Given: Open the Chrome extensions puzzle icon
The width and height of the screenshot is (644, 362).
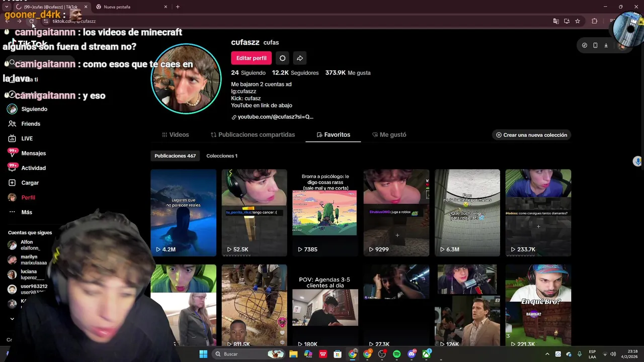Looking at the screenshot, I should [x=595, y=21].
